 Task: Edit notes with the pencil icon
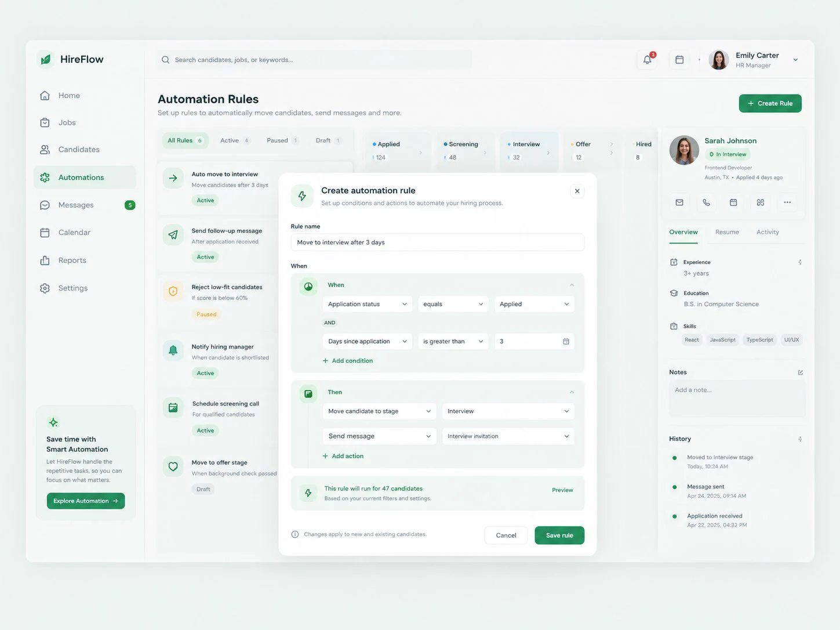[x=800, y=372]
